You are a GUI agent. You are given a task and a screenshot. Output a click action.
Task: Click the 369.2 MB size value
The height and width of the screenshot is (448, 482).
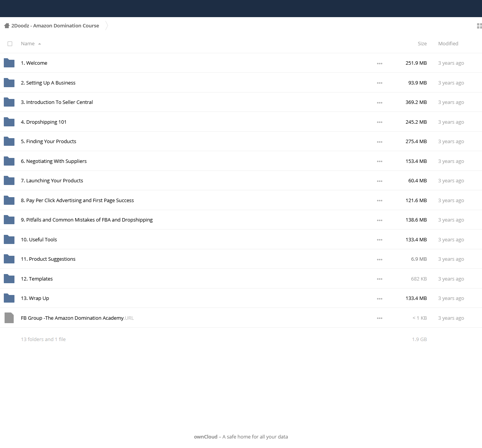416,102
